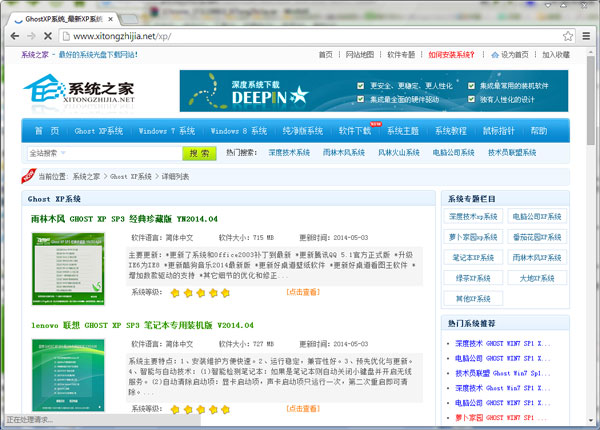The width and height of the screenshot is (600, 430).
Task: Open the 系统主题 navigation tab
Action: [403, 131]
